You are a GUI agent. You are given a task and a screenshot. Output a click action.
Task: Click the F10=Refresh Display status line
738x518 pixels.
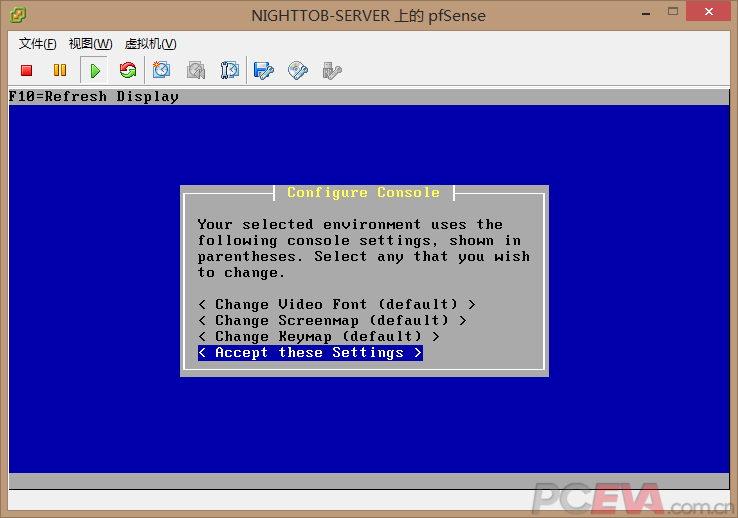94,97
